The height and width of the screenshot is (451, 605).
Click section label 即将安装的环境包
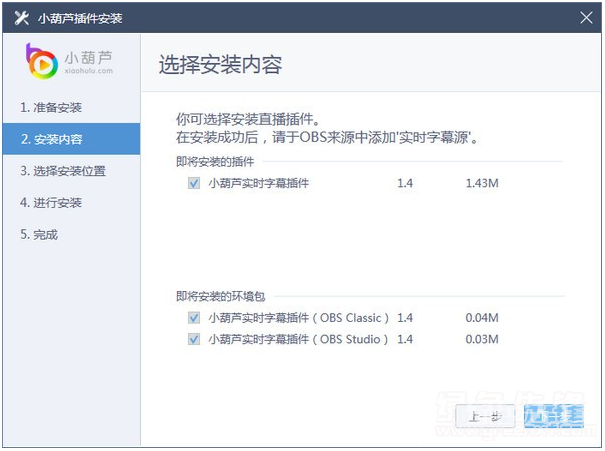coord(220,296)
